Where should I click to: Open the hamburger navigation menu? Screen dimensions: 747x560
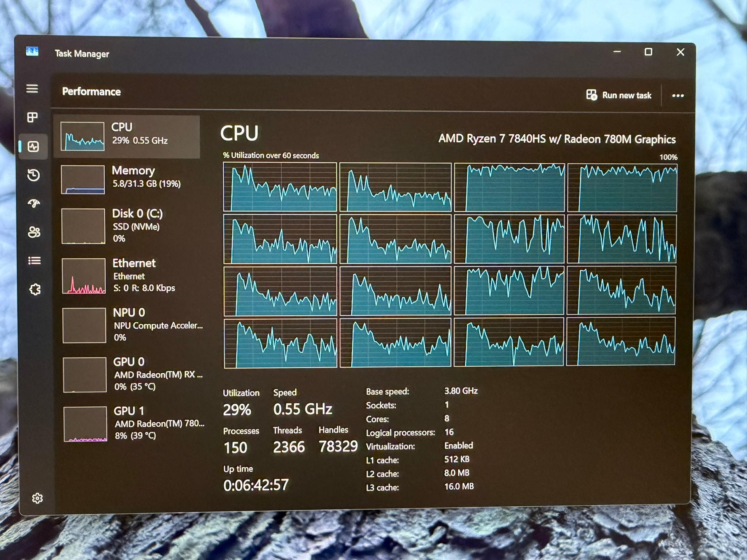coord(32,89)
